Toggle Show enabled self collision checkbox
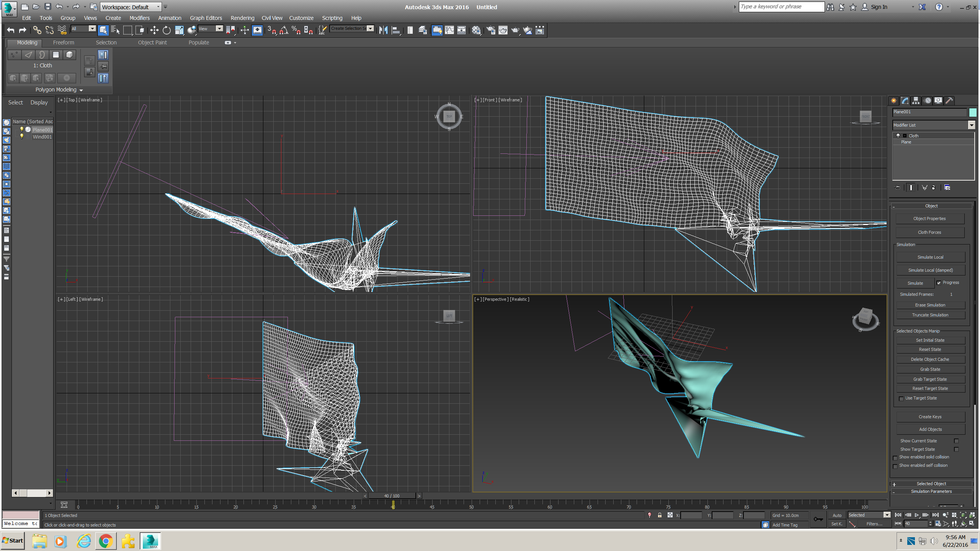980x551 pixels. (895, 466)
